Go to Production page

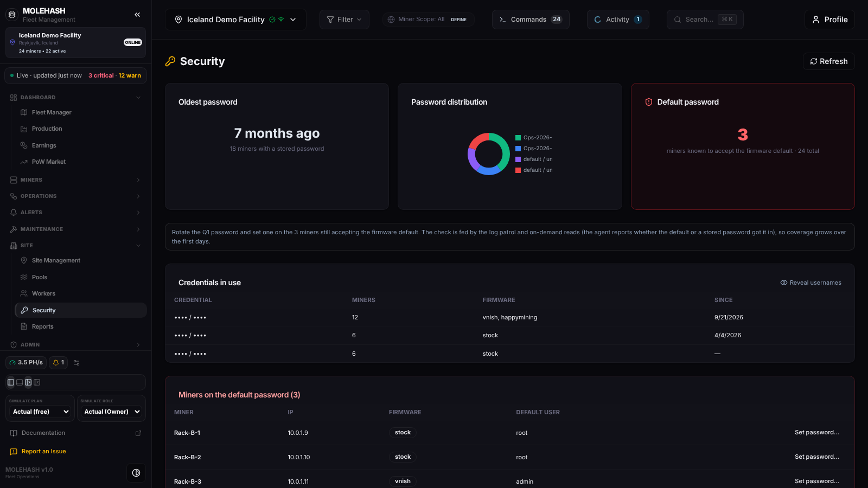tap(81, 129)
